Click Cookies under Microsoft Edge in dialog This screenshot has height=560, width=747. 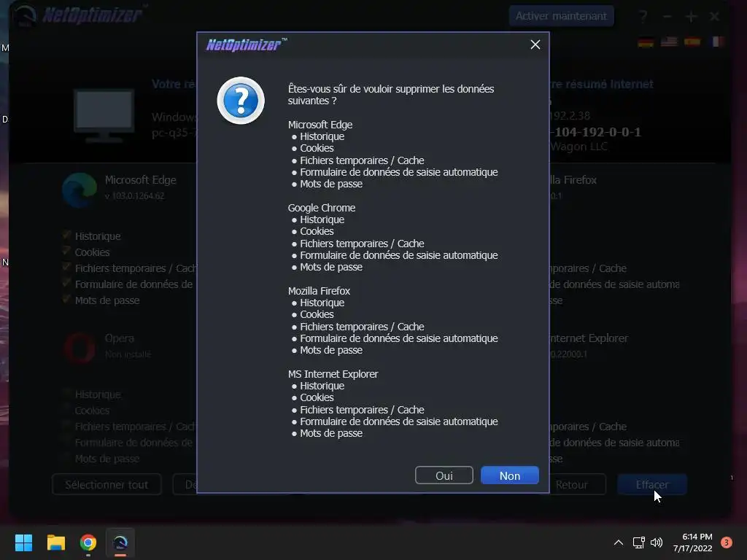pyautogui.click(x=317, y=149)
